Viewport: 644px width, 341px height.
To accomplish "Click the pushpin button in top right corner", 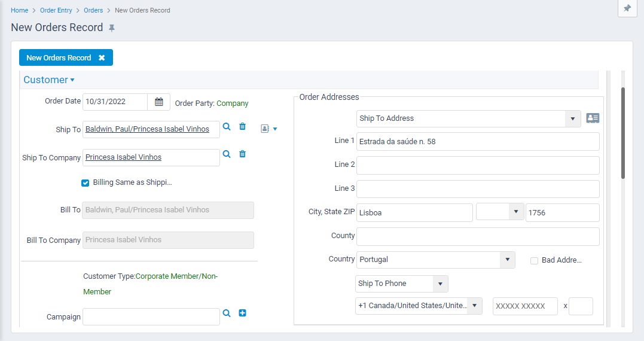I will [627, 8].
